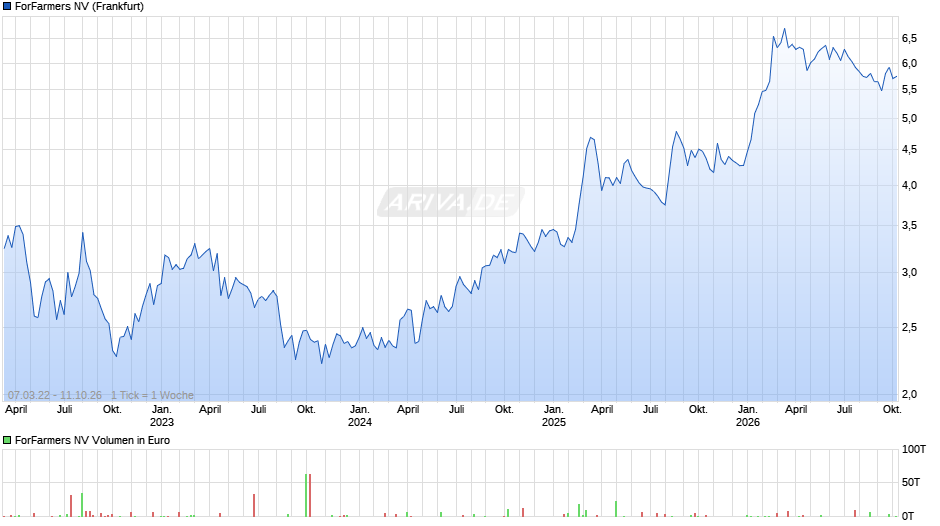The height and width of the screenshot is (526, 940).
Task: Click the 4,5 price axis label
Action: (x=909, y=150)
